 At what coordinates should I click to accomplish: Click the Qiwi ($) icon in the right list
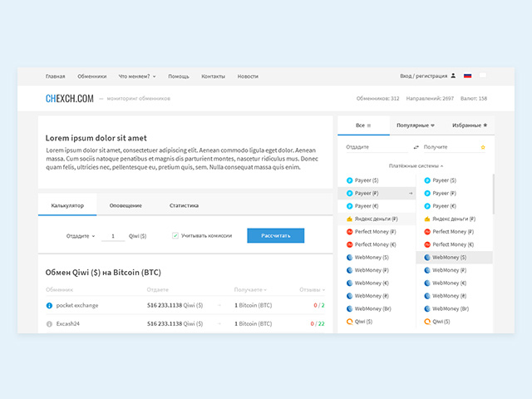click(427, 322)
